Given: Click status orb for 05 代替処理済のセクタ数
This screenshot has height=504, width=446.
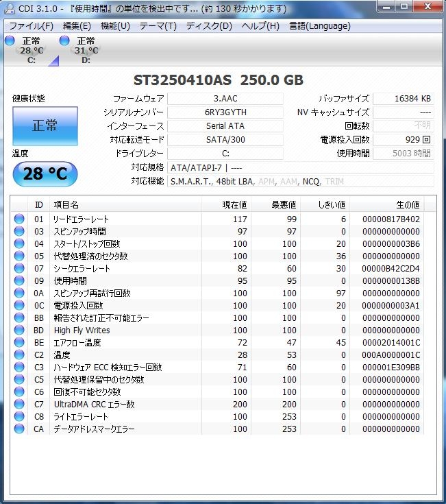Looking at the screenshot, I should [x=19, y=256].
